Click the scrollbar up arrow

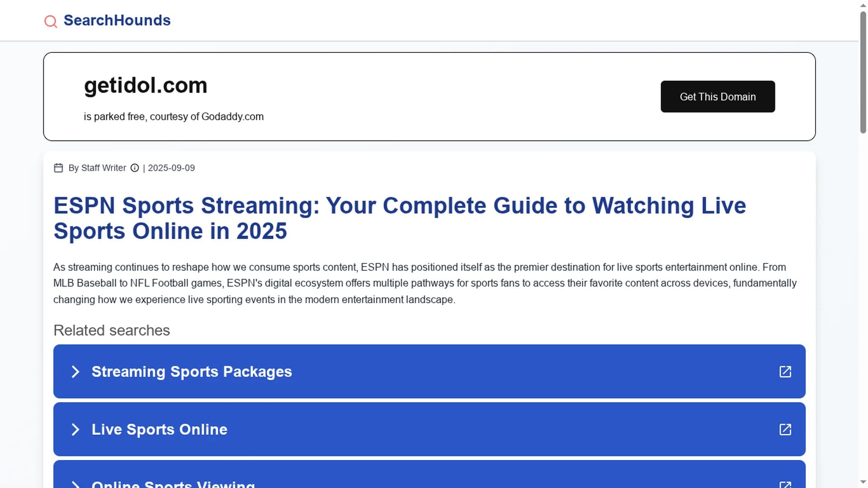point(863,5)
